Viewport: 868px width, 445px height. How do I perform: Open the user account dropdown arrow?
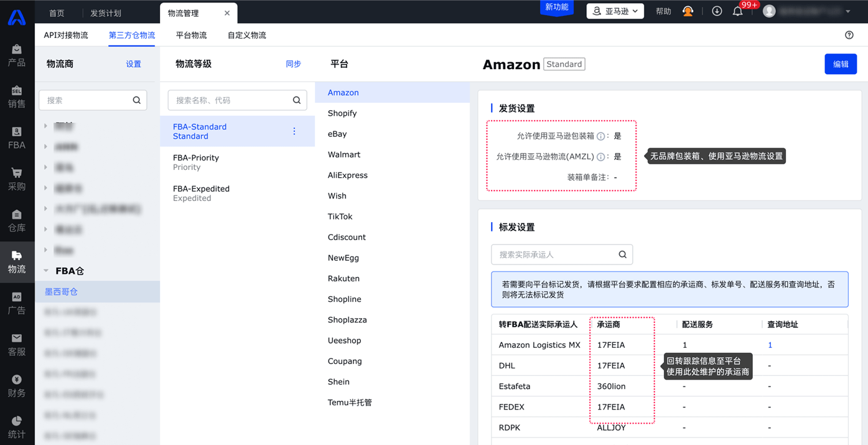848,11
